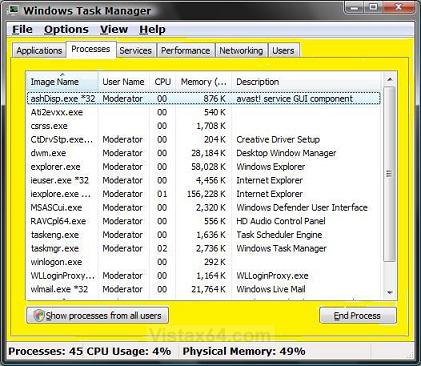The width and height of the screenshot is (421, 366).
Task: Select the csrss.exe process
Action: [203, 126]
